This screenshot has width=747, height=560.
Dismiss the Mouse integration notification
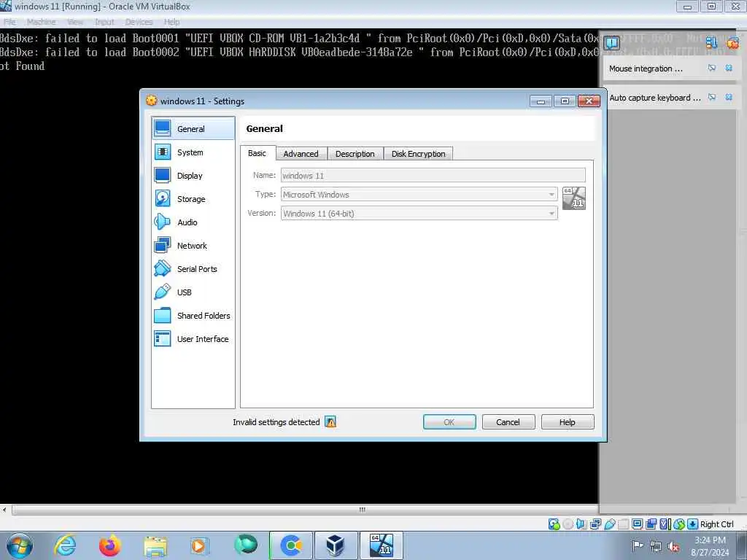[729, 68]
